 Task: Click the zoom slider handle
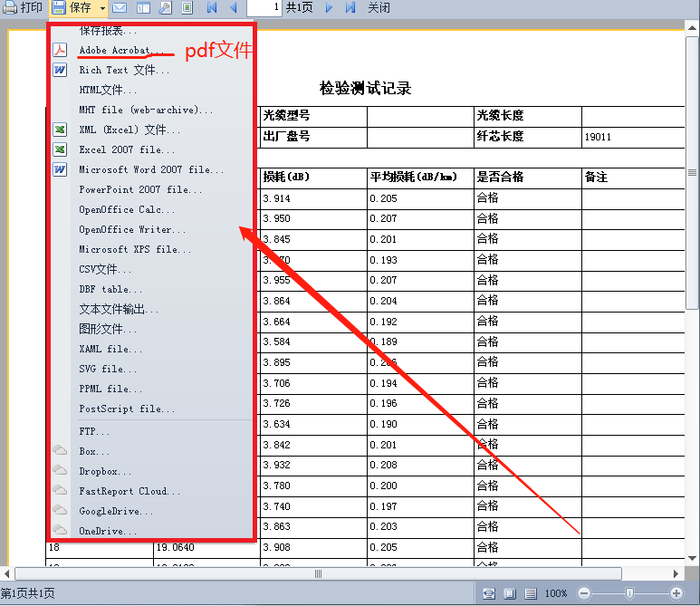point(630,593)
